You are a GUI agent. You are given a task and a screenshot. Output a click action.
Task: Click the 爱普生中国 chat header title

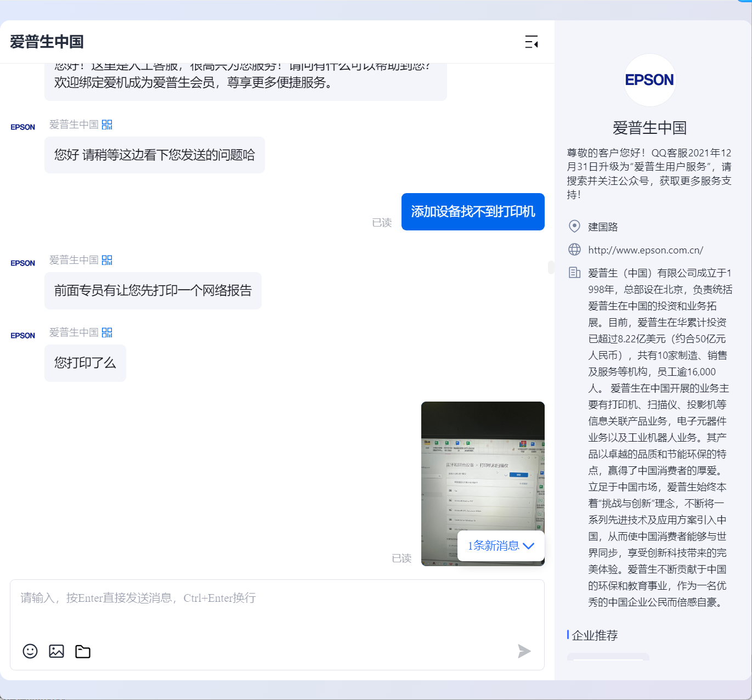(47, 42)
